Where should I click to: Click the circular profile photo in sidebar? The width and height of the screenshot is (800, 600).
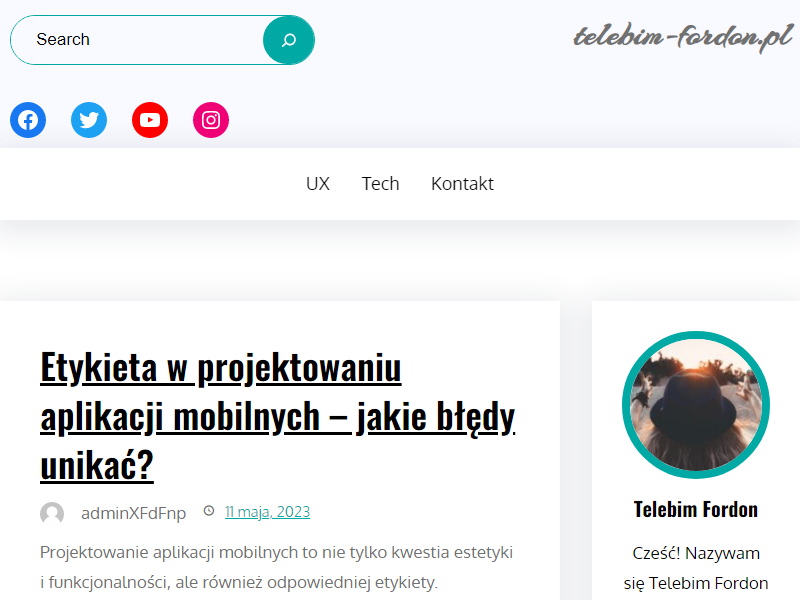click(x=696, y=405)
